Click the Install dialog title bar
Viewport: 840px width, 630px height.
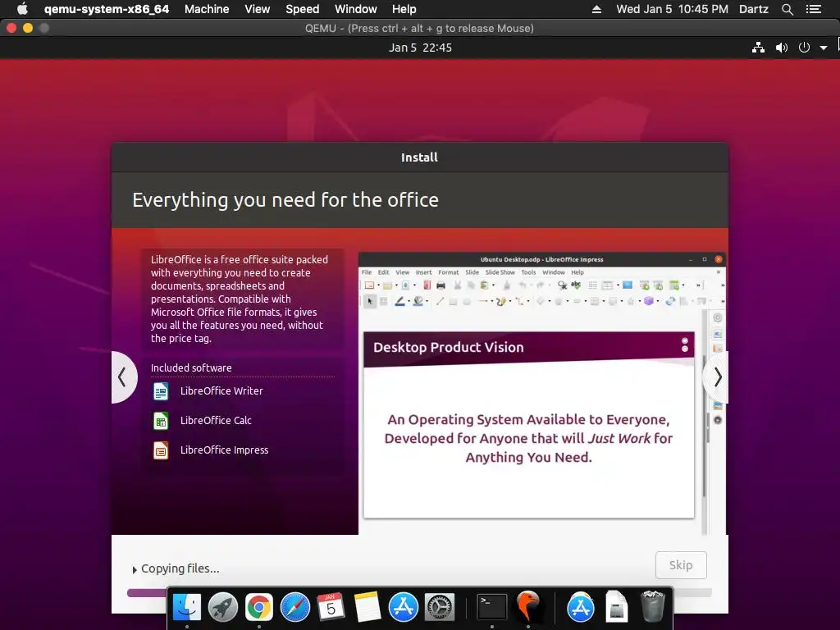pos(419,157)
